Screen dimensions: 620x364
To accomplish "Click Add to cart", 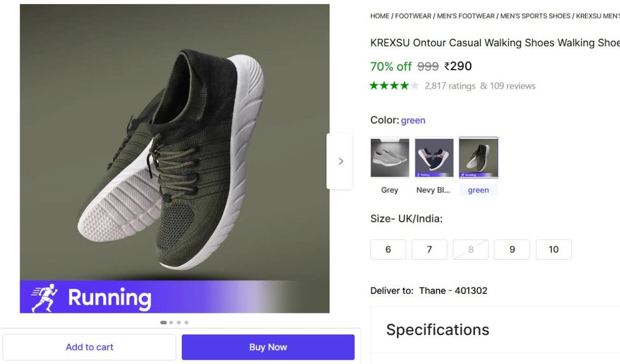I will click(89, 346).
